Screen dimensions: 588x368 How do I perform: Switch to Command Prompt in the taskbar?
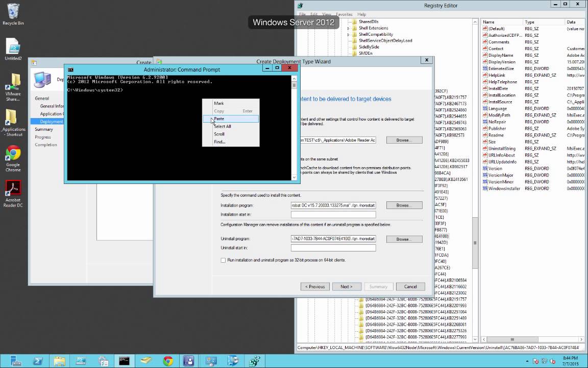click(x=125, y=361)
